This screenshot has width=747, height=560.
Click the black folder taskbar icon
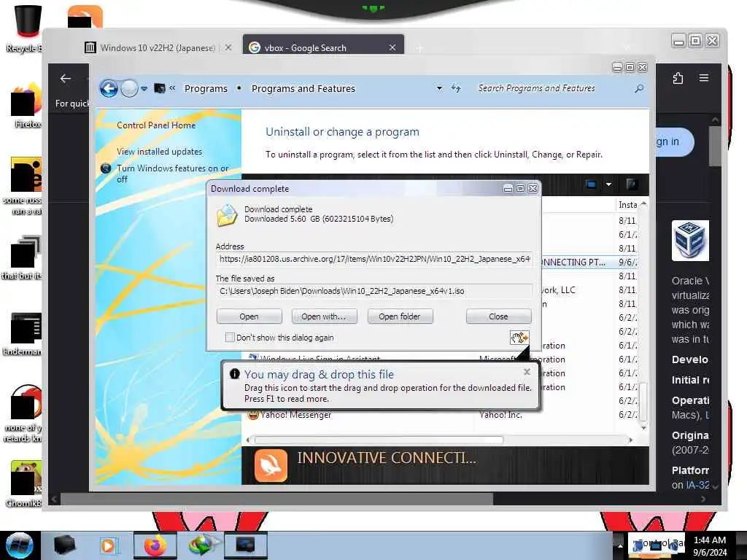tap(65, 545)
